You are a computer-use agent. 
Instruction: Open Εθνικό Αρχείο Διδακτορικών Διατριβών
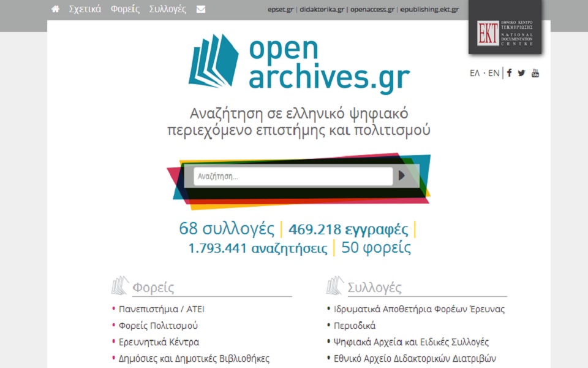tap(415, 358)
